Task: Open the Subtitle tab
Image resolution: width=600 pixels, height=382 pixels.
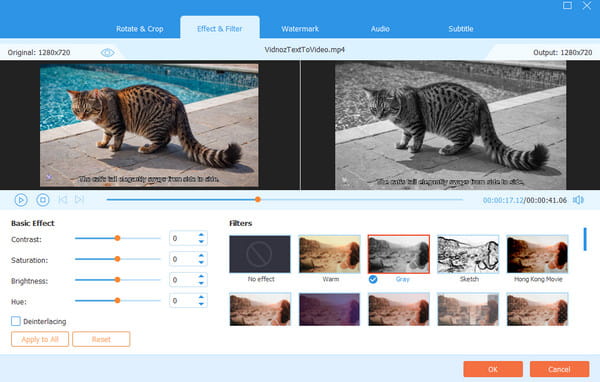Action: pos(461,29)
